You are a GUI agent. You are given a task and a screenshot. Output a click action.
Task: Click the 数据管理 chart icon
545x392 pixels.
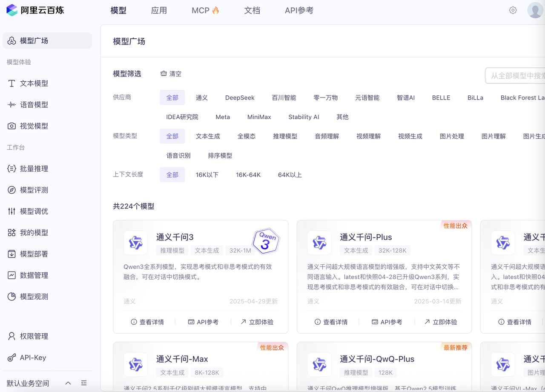point(11,275)
